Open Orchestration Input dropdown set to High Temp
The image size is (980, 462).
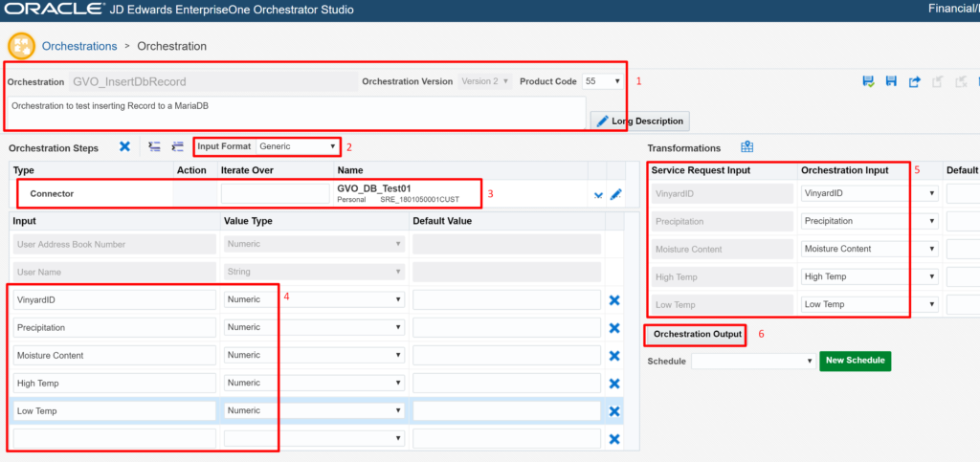pyautogui.click(x=870, y=276)
